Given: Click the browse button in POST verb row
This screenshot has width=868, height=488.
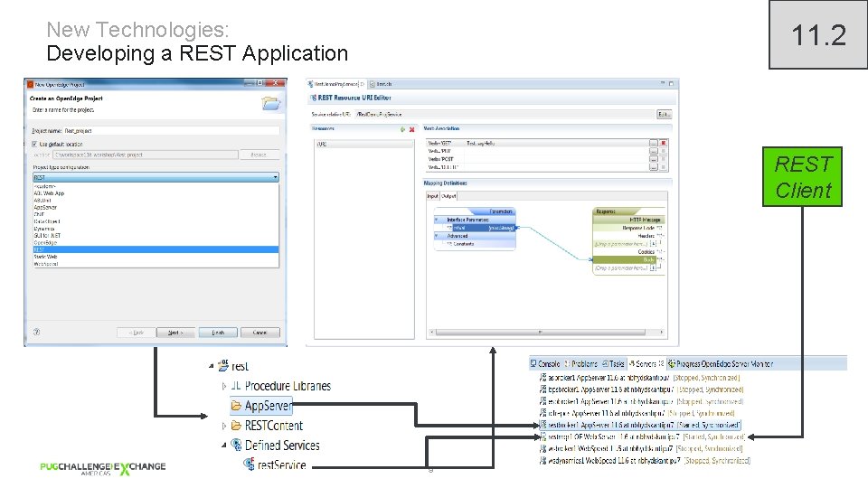Looking at the screenshot, I should [654, 159].
